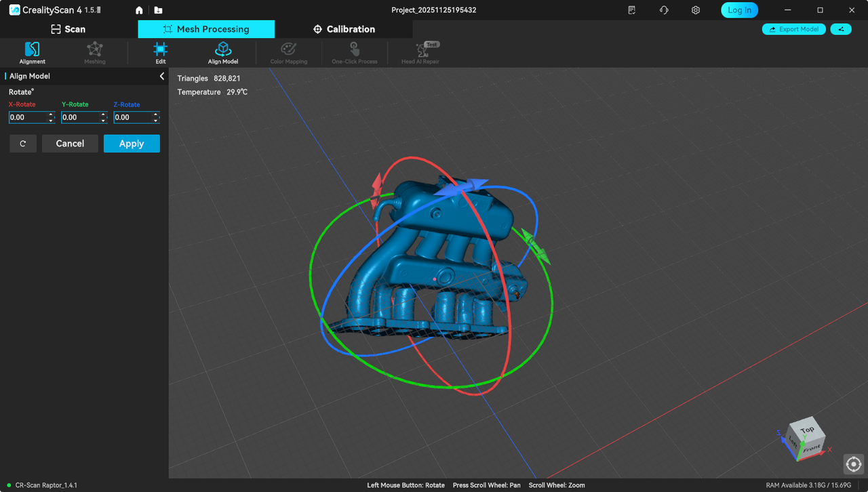This screenshot has width=868, height=492.
Task: Open the share icon beside Export Model
Action: point(841,29)
